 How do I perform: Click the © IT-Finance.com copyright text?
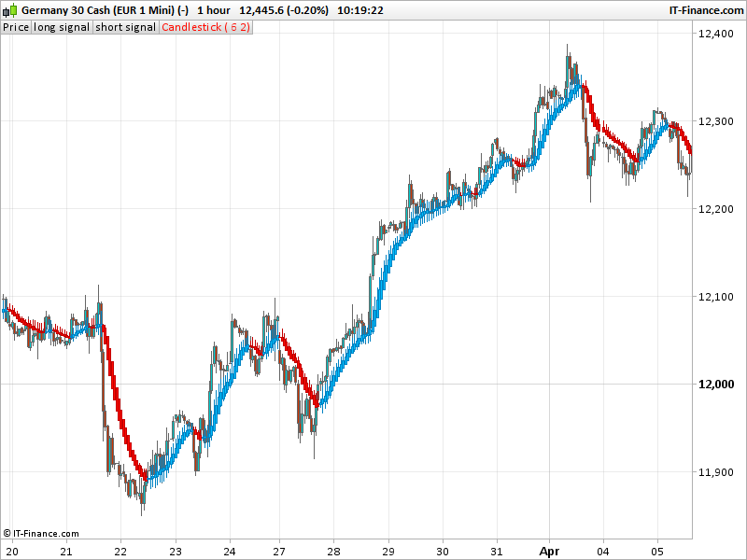(41, 534)
